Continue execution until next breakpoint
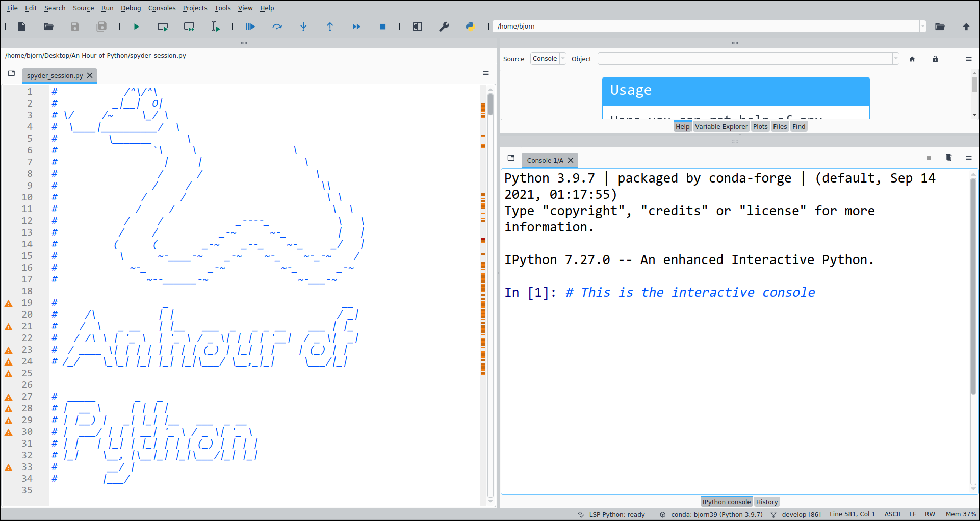Screen dimensions: 980x521 (356, 27)
